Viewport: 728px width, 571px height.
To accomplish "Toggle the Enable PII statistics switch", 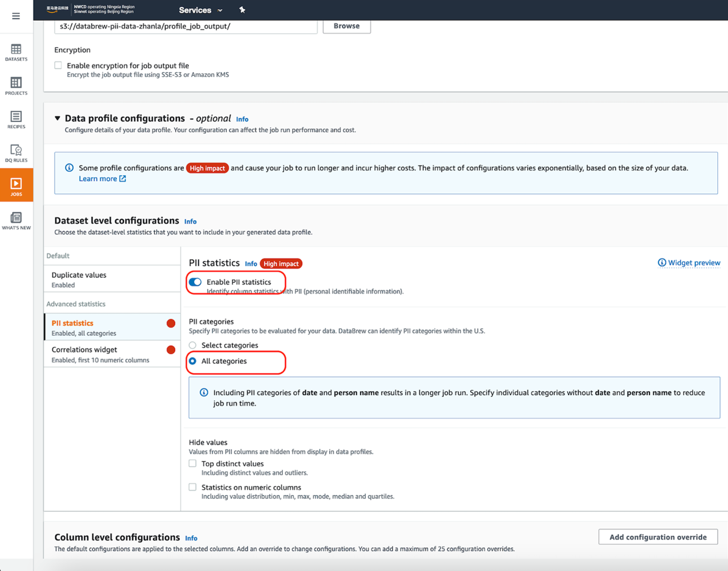I will point(195,282).
